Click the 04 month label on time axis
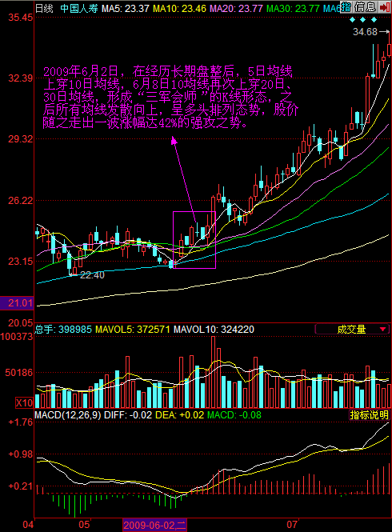 28,525
